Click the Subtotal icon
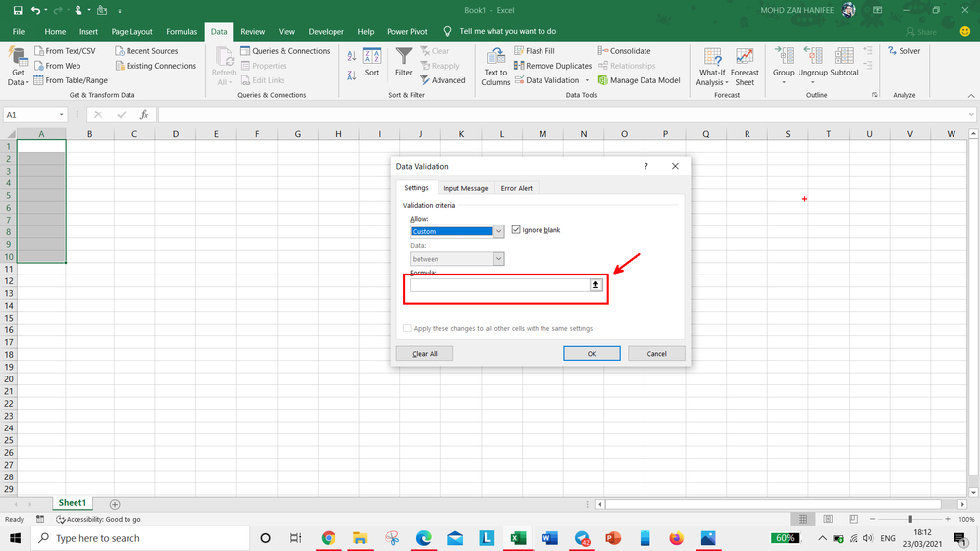This screenshot has height=551, width=980. (x=845, y=62)
